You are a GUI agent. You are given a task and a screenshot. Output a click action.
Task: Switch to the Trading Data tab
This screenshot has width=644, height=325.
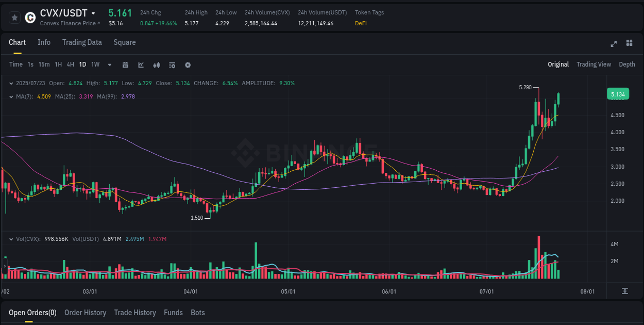point(82,42)
